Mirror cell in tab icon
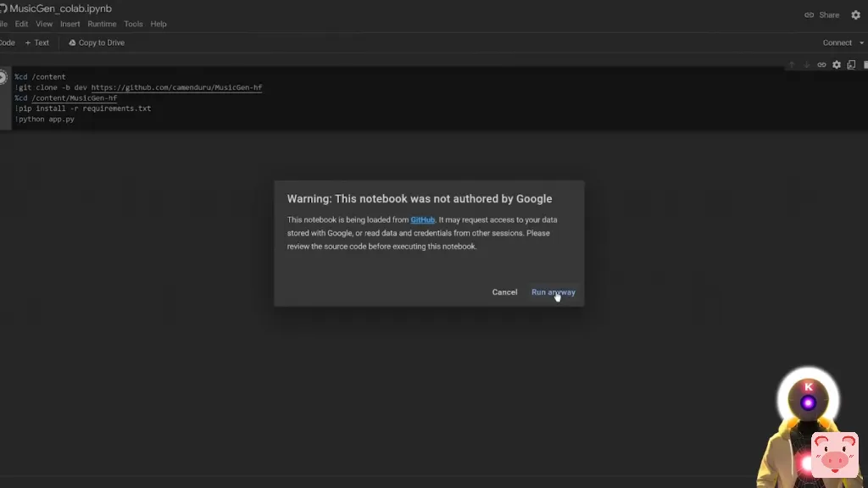This screenshot has height=488, width=868. coord(851,64)
